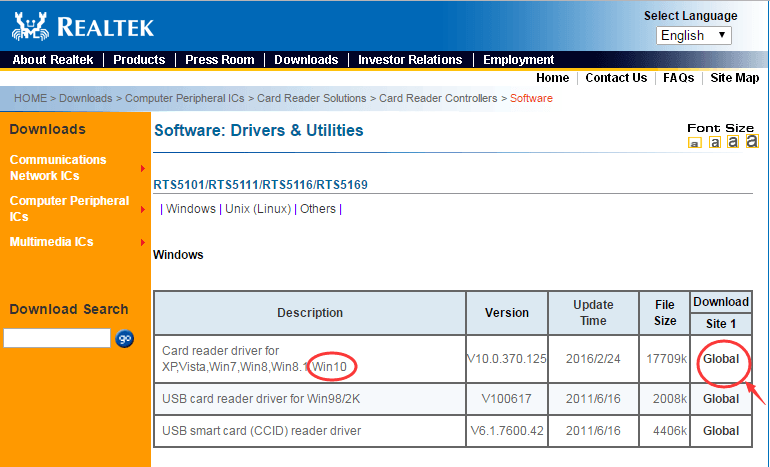Click the File Size column header
Image resolution: width=770 pixels, height=467 pixels.
tap(665, 313)
